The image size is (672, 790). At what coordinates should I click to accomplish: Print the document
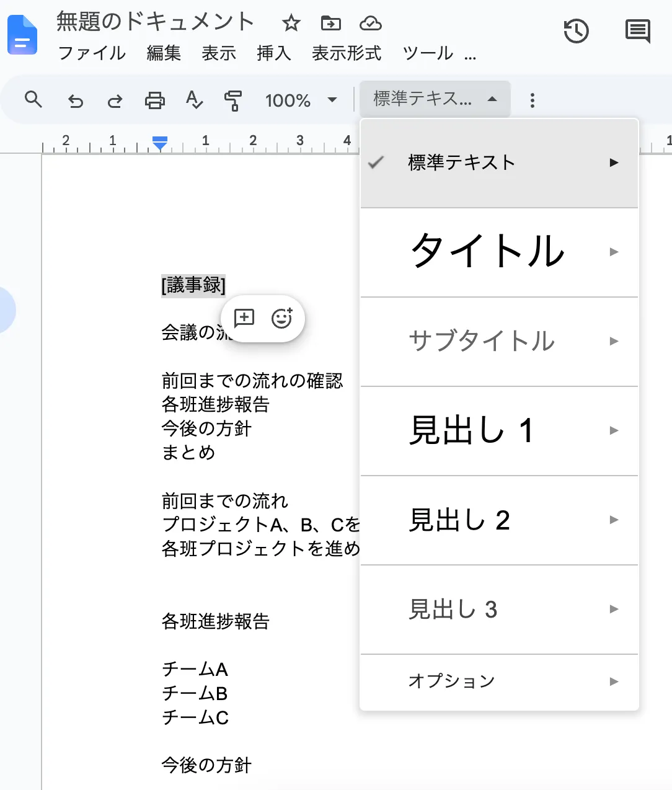point(154,100)
